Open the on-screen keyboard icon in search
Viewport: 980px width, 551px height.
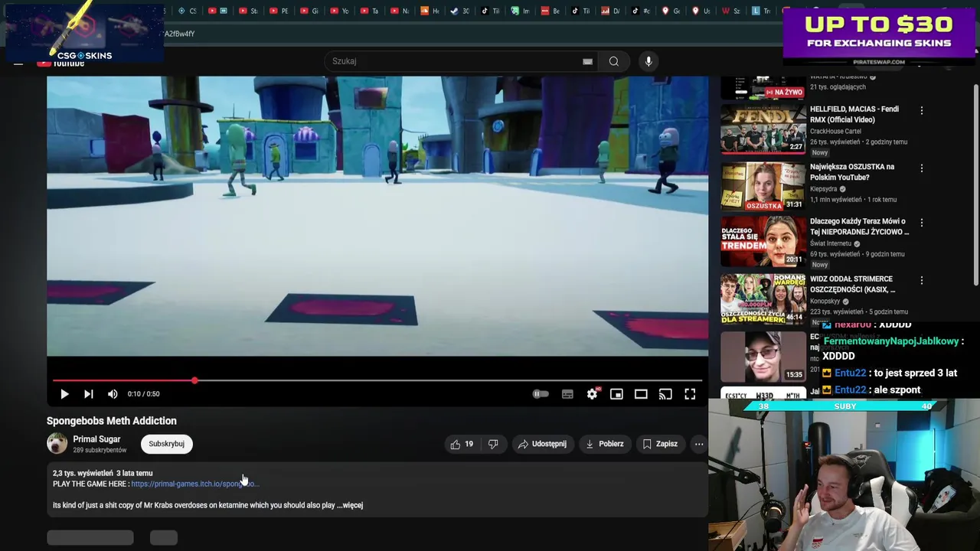[587, 61]
